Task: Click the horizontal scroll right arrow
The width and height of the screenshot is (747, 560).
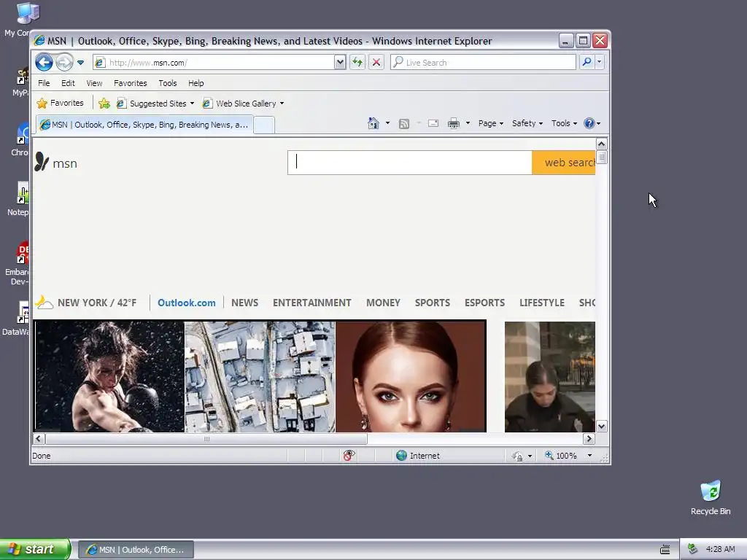Action: tap(589, 438)
